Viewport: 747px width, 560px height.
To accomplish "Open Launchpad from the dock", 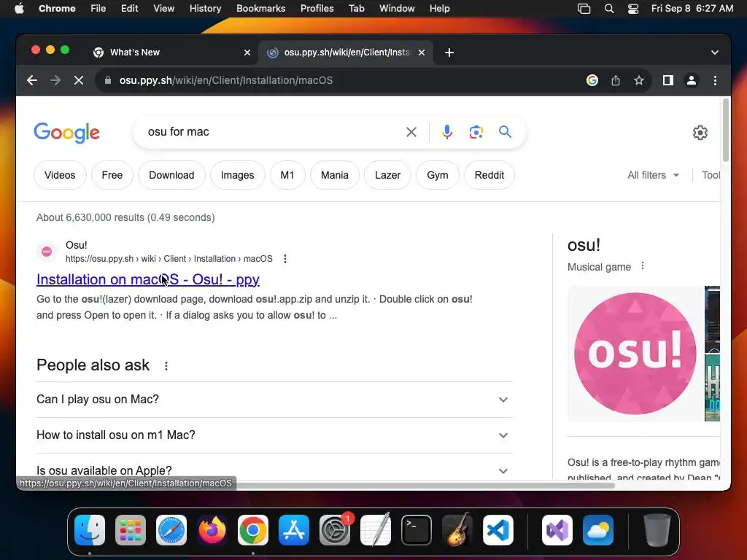I will [131, 530].
